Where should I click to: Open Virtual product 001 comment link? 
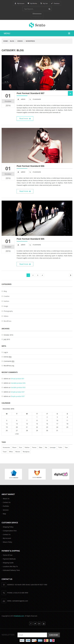point(18,379)
